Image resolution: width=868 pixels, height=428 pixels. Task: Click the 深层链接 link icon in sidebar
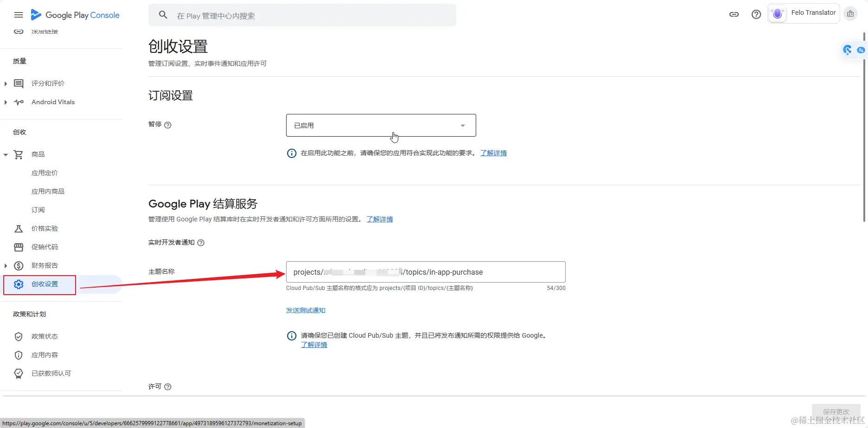tap(19, 31)
